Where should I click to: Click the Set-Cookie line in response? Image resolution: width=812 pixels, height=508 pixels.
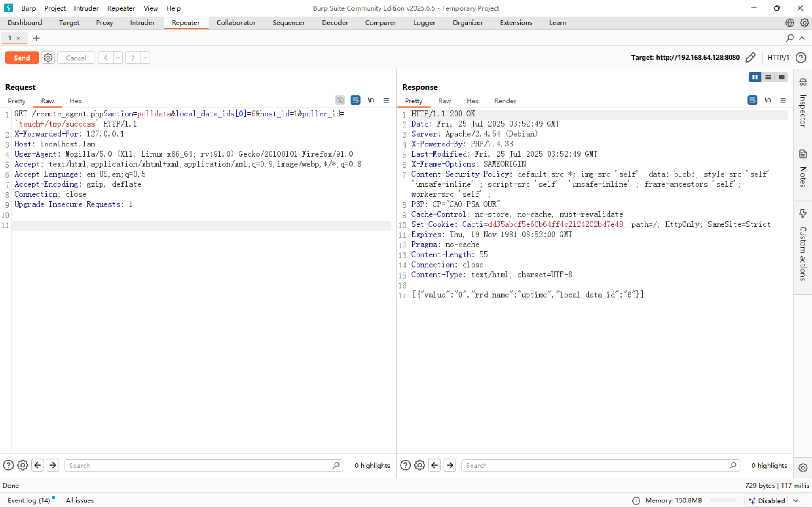tap(591, 224)
